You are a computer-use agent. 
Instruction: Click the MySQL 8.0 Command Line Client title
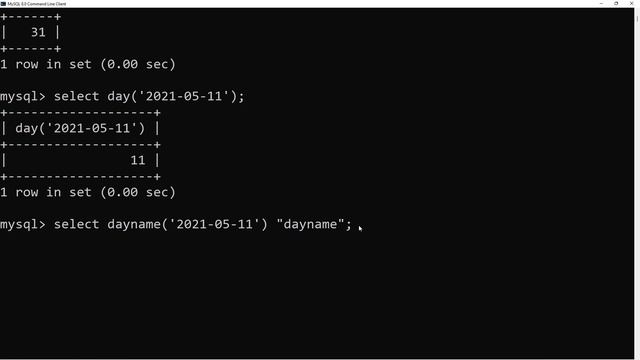(37, 4)
